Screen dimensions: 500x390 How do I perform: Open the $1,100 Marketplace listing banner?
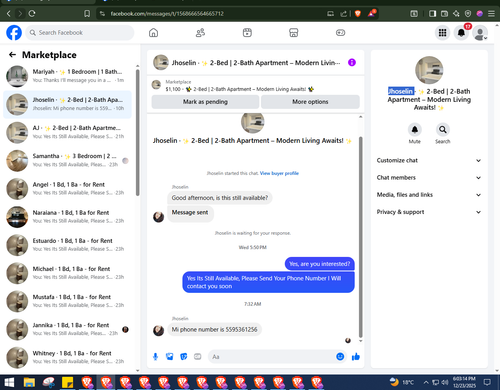(256, 85)
